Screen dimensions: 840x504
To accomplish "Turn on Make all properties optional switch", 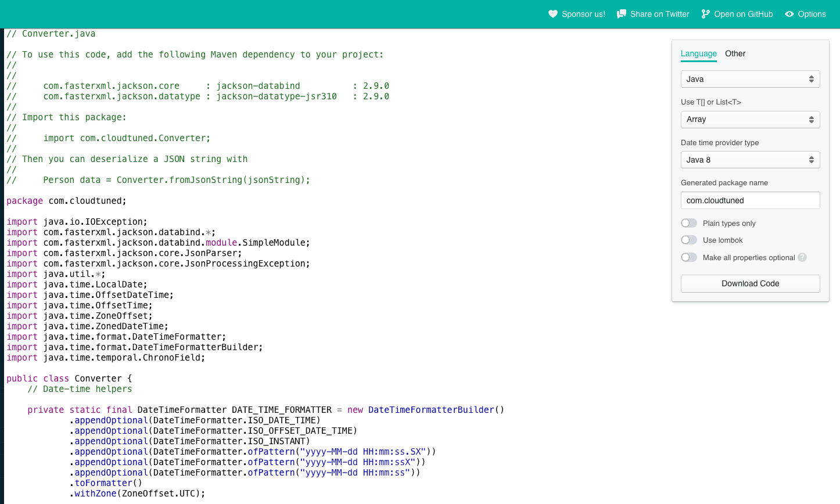I will point(689,257).
